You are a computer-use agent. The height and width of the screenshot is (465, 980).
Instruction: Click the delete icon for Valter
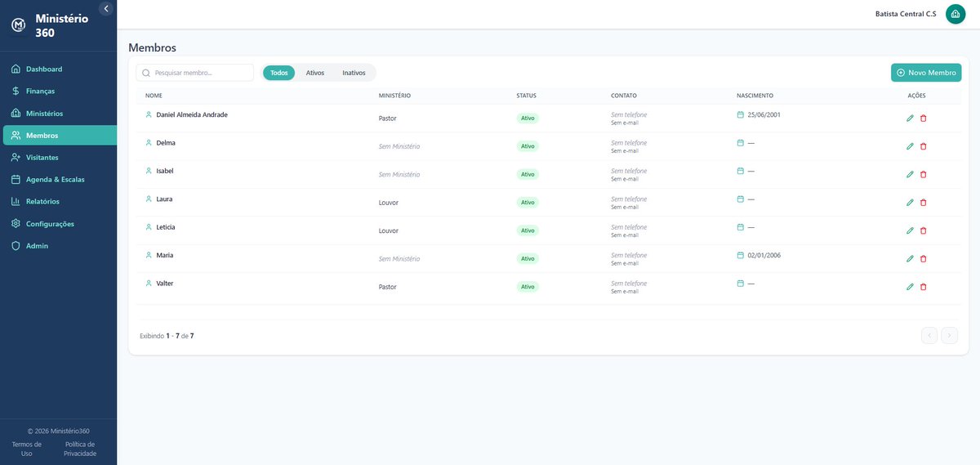click(x=924, y=287)
